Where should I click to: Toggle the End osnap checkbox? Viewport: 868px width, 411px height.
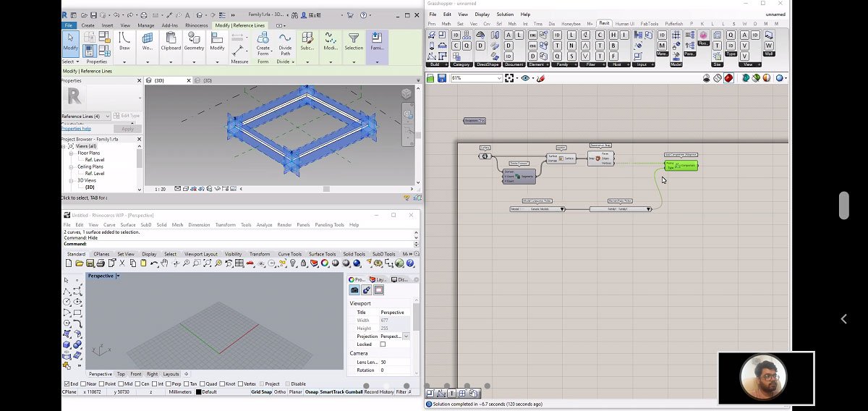click(67, 384)
